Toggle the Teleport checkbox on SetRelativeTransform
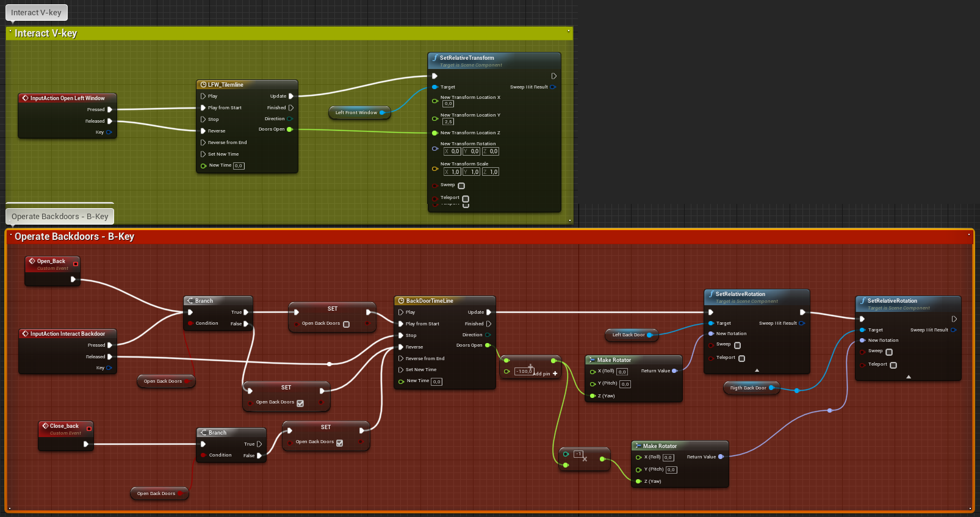980x517 pixels. [x=466, y=199]
